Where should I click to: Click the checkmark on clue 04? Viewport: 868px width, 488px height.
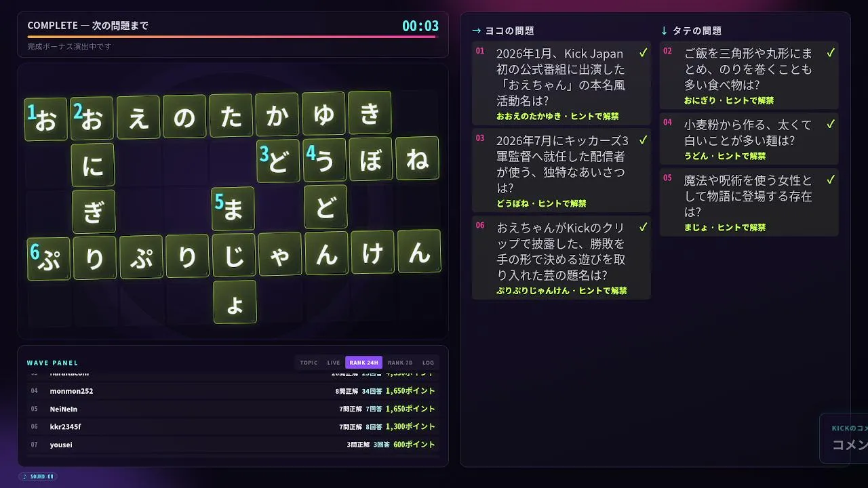(831, 125)
